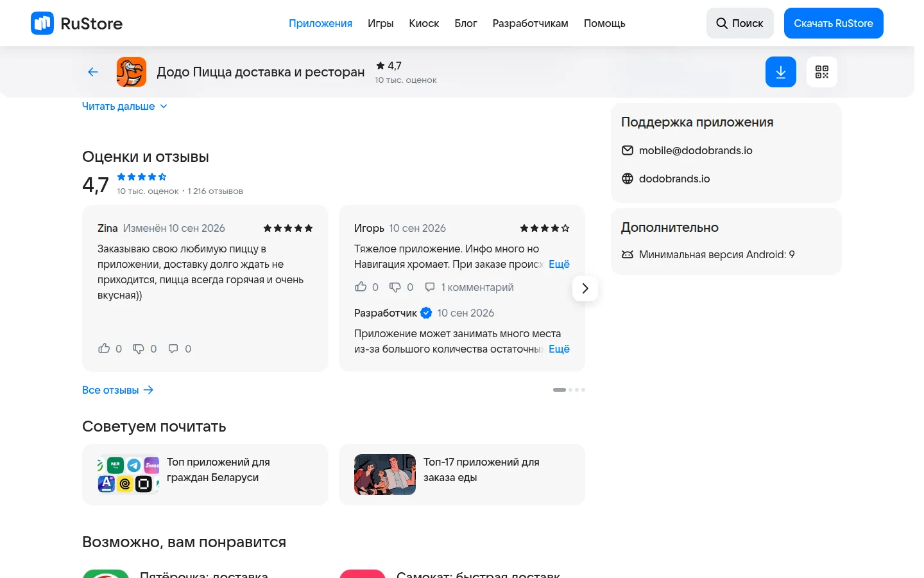
Task: Open Помощь in the top navigation
Action: 604,23
